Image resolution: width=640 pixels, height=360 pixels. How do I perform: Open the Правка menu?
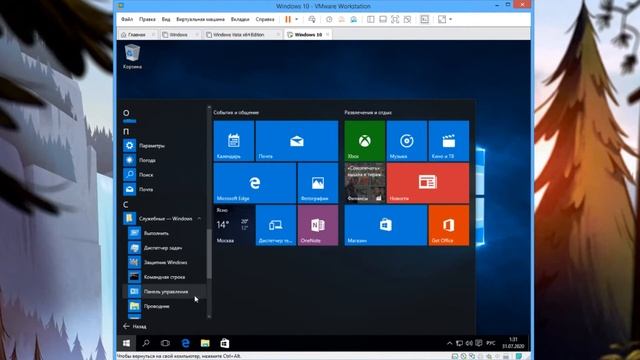coord(147,19)
